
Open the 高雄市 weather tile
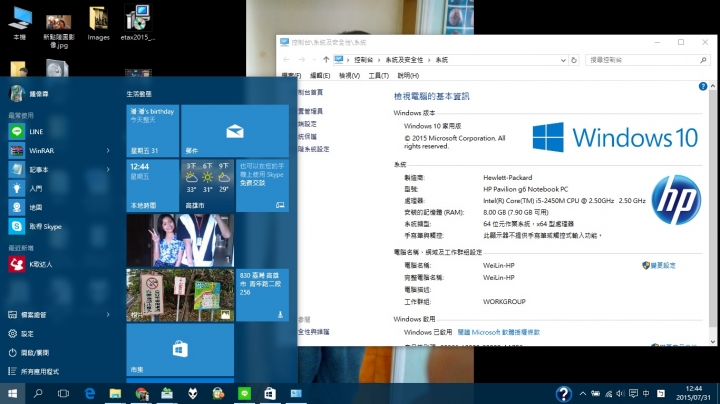click(x=207, y=185)
